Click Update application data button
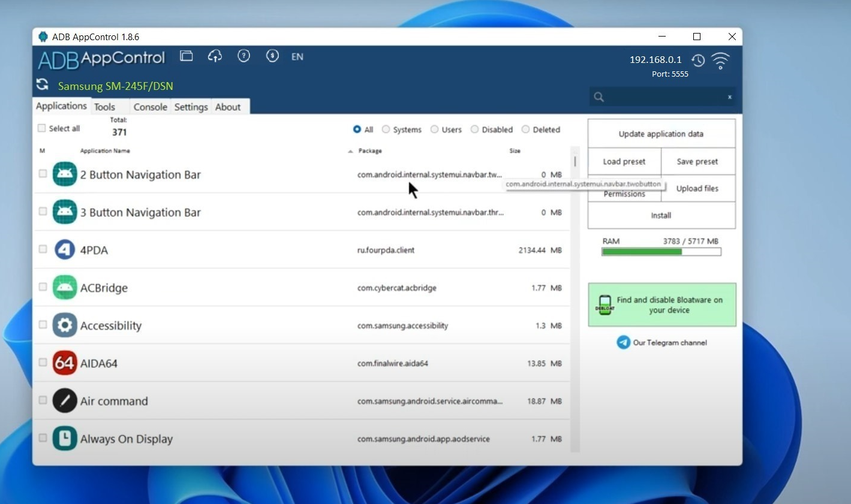The width and height of the screenshot is (851, 504). [x=661, y=134]
